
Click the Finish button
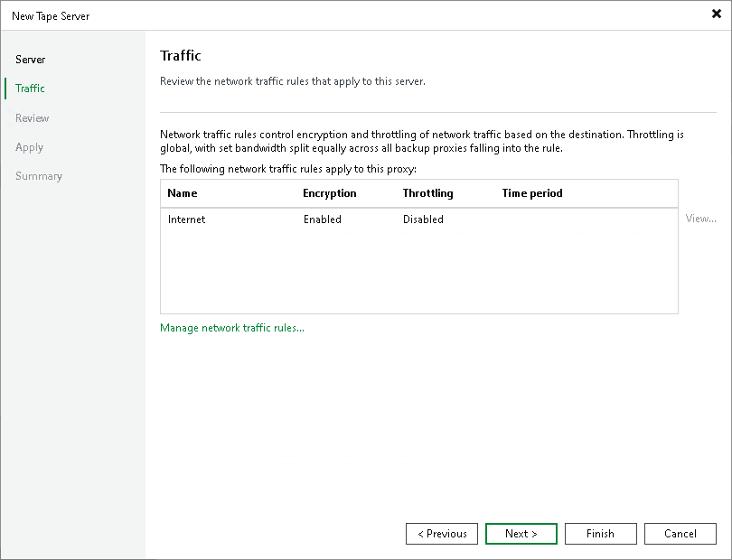point(600,534)
